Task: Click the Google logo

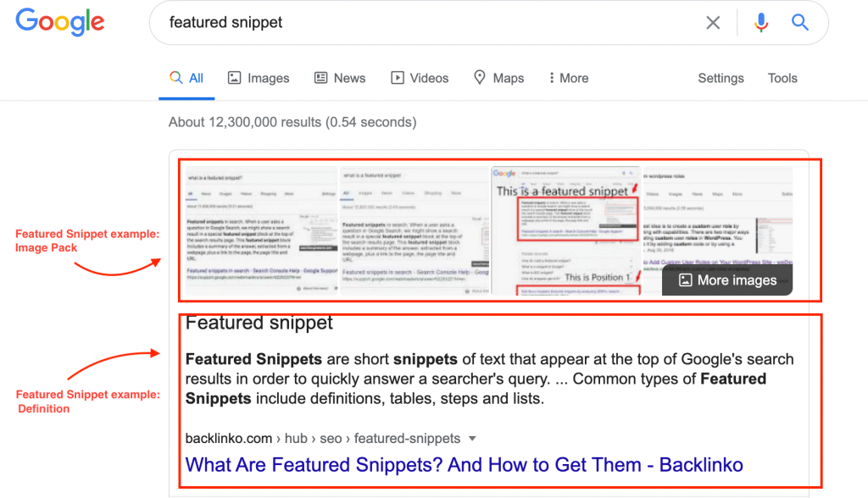Action: (60, 22)
